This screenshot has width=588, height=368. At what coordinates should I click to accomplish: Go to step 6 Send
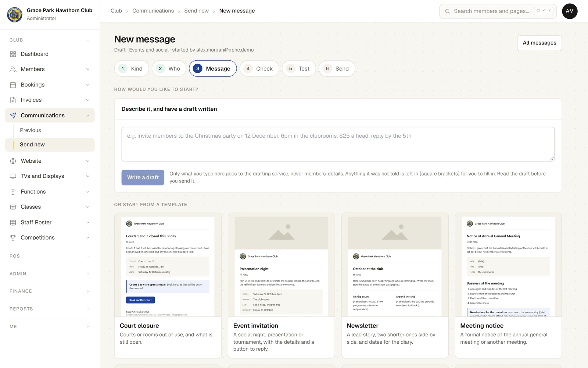tap(337, 68)
